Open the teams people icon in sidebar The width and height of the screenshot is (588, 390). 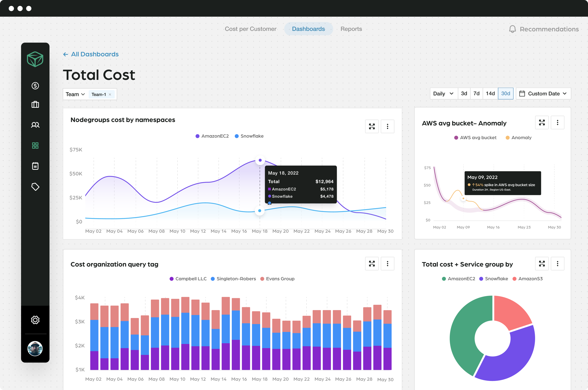pyautogui.click(x=35, y=125)
